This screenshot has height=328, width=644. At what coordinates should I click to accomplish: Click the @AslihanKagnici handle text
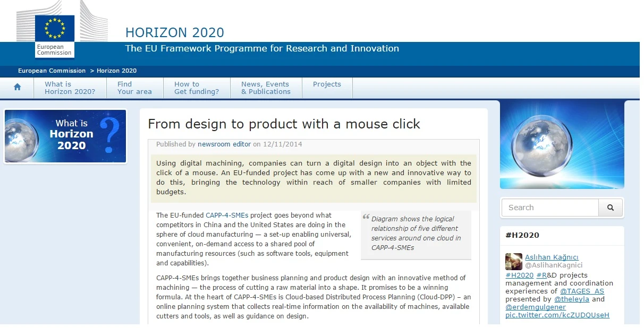pyautogui.click(x=554, y=265)
